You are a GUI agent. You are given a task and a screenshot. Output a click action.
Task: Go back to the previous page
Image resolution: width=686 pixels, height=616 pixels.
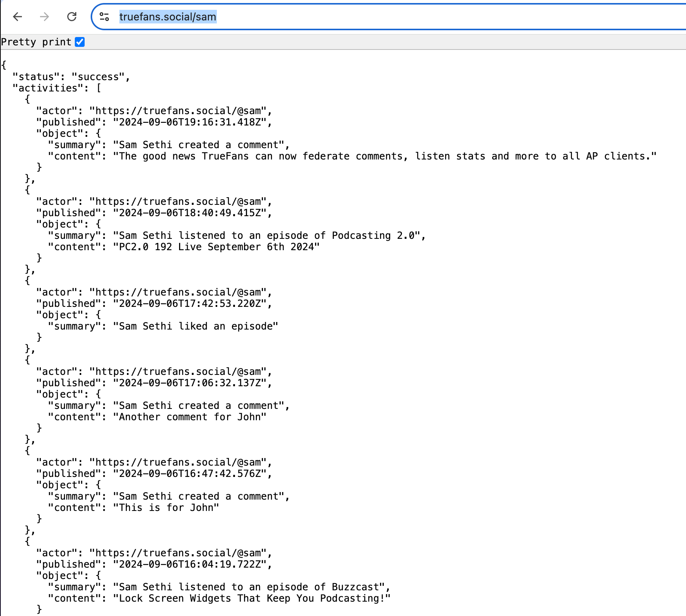click(17, 17)
